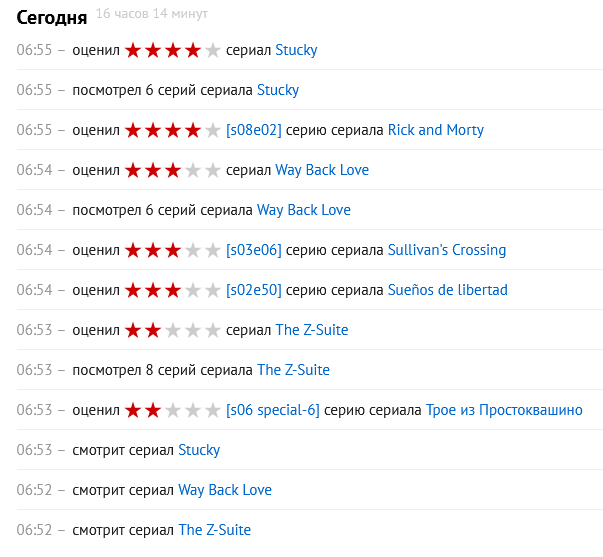Click the fourth red star for Rick and Morty

(x=193, y=130)
